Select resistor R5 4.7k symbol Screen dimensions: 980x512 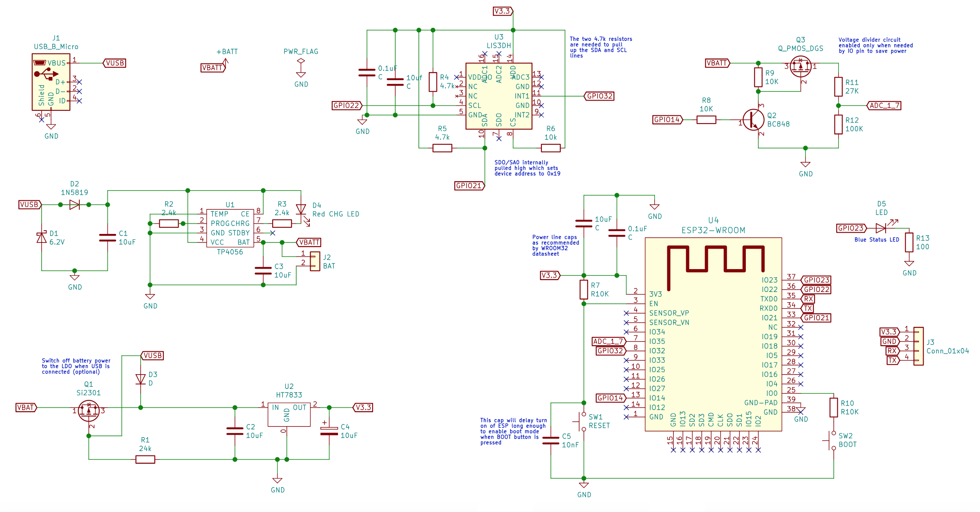pyautogui.click(x=442, y=148)
